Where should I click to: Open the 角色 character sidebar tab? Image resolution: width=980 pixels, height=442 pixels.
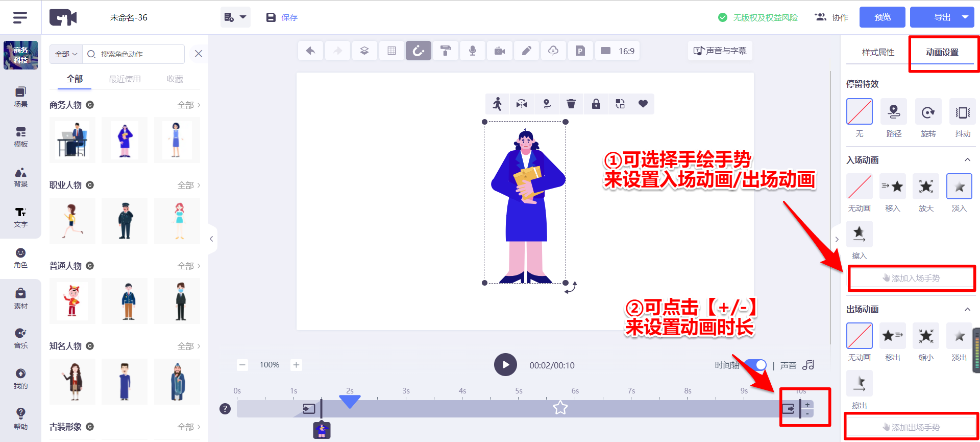pos(20,258)
